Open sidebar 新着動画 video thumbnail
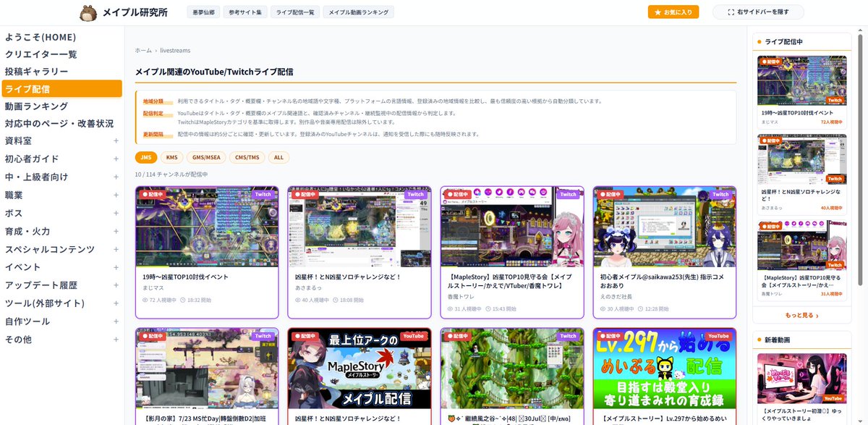This screenshot has height=425, width=868. click(x=801, y=377)
